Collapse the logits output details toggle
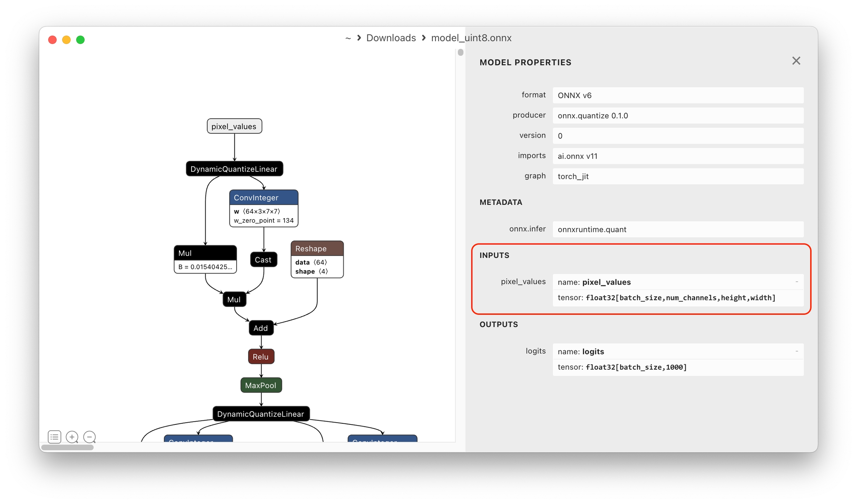Screen dimensions: 857x504 (797, 351)
